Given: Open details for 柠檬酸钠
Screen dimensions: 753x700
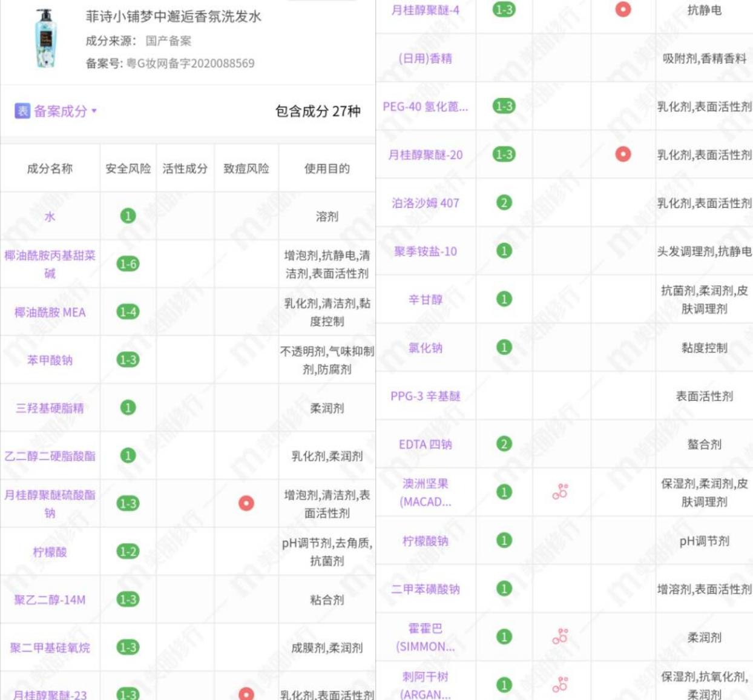Looking at the screenshot, I should pyautogui.click(x=426, y=541).
